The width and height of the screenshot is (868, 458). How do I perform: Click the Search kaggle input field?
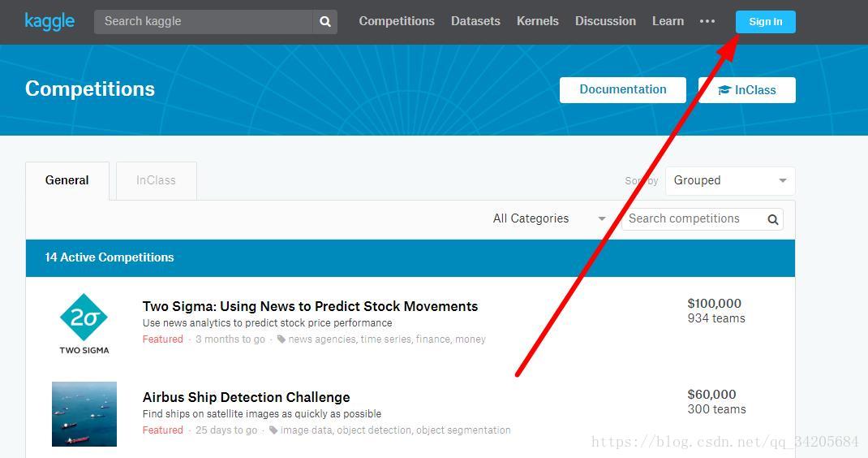point(203,22)
